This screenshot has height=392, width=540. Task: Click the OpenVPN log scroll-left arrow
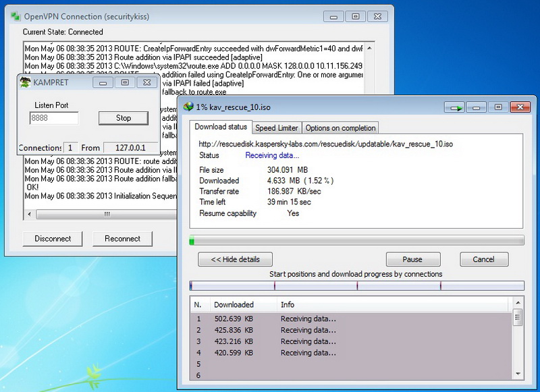(x=29, y=214)
